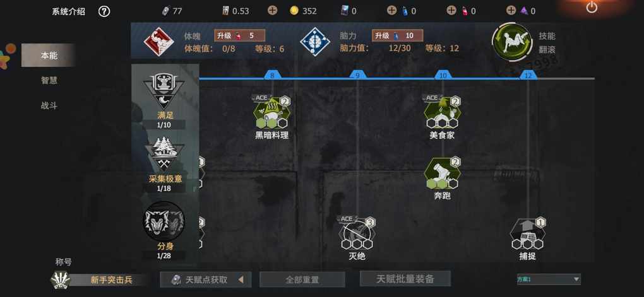Open the 黑暗料理 talent icon
Viewport: 644px width, 297px height.
coord(271,112)
